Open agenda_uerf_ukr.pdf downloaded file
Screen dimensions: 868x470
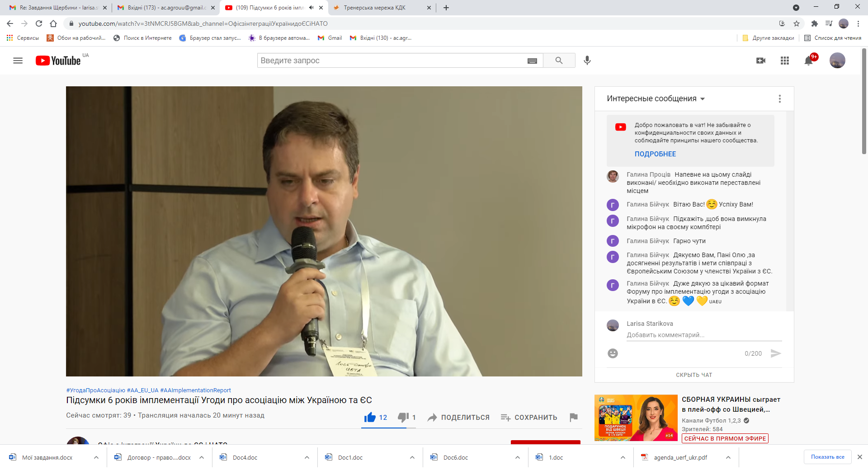coord(680,457)
